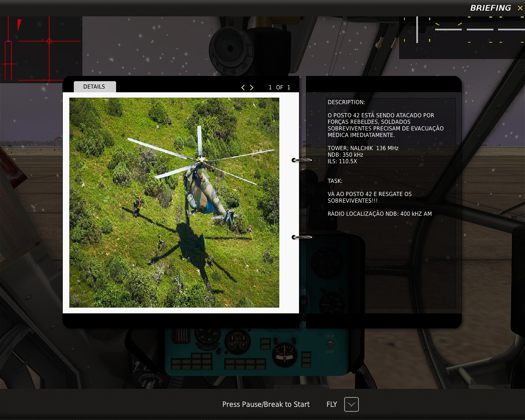Click the round compass dial knob overhead
Viewport: 525px width, 420px height.
231,48
